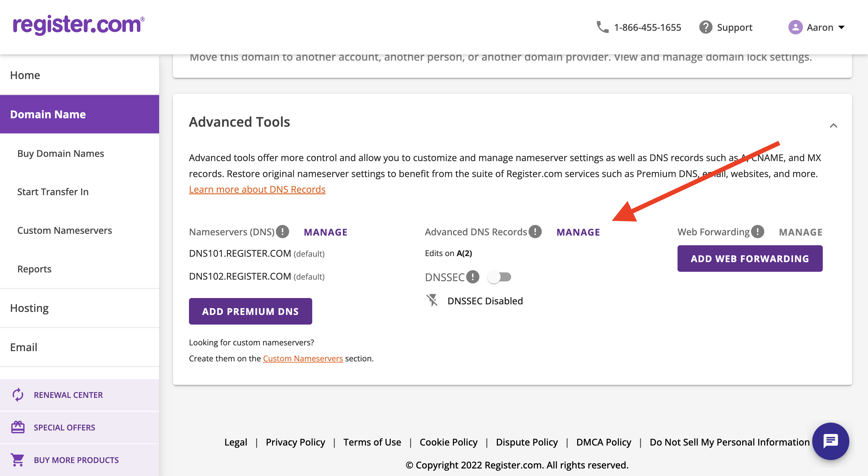Click the Support question mark icon
The width and height of the screenshot is (868, 476).
[706, 27]
